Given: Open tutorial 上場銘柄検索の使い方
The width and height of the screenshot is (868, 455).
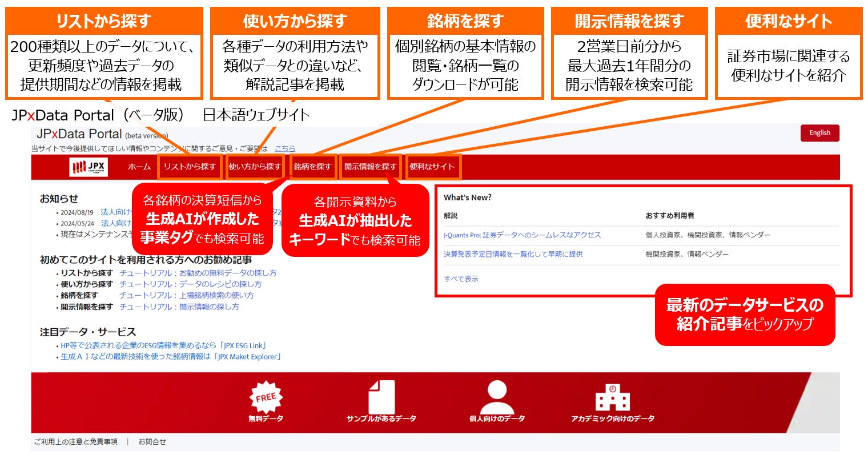Looking at the screenshot, I should tap(186, 296).
